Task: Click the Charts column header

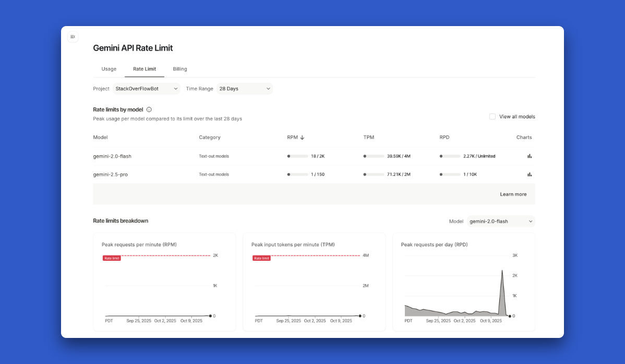Action: (524, 137)
